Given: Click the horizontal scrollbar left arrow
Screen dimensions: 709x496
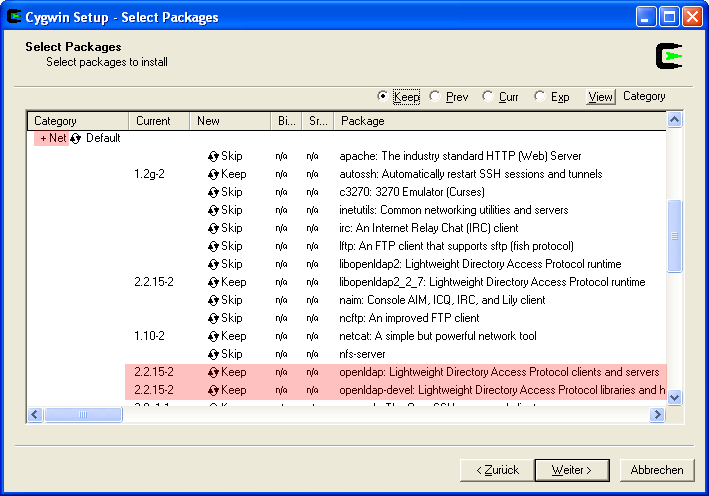Looking at the screenshot, I should (x=35, y=415).
